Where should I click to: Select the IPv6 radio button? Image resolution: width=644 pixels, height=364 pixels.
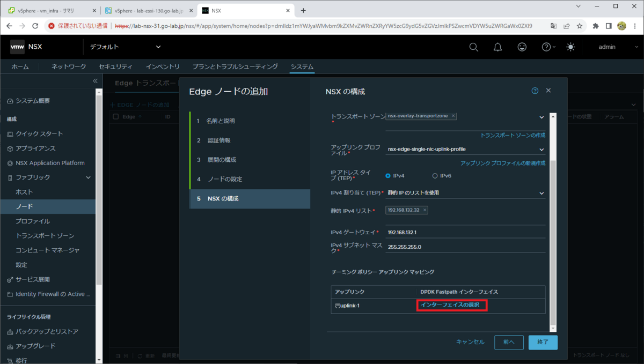435,176
